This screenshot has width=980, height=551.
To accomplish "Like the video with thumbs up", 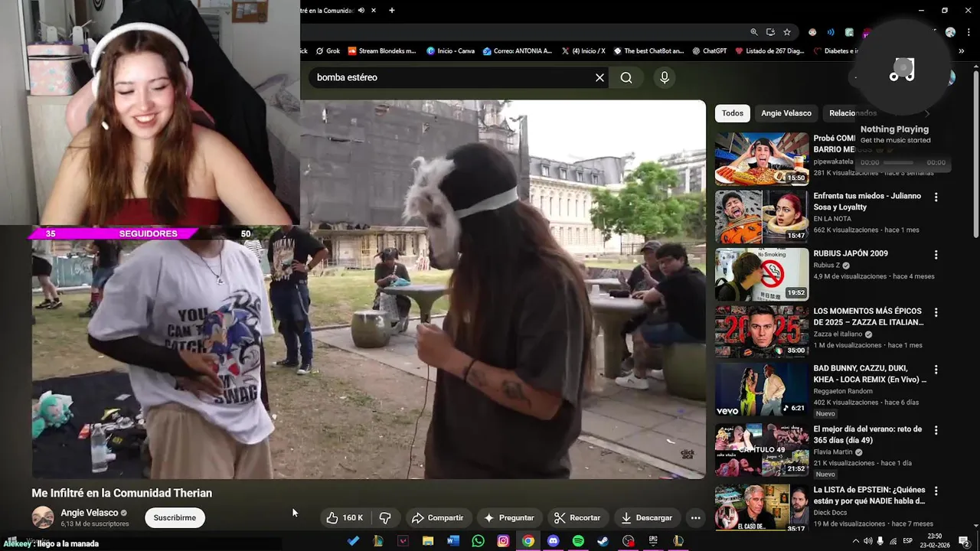I will (345, 518).
